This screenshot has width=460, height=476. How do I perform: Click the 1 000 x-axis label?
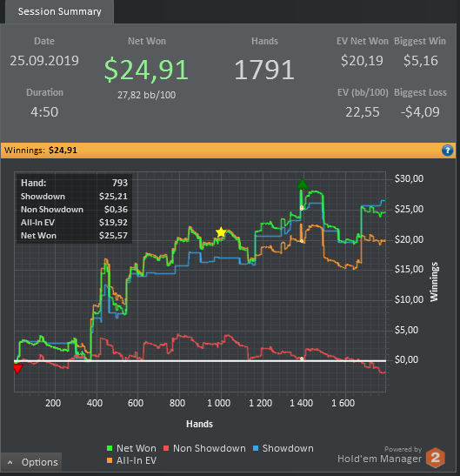[x=219, y=403]
